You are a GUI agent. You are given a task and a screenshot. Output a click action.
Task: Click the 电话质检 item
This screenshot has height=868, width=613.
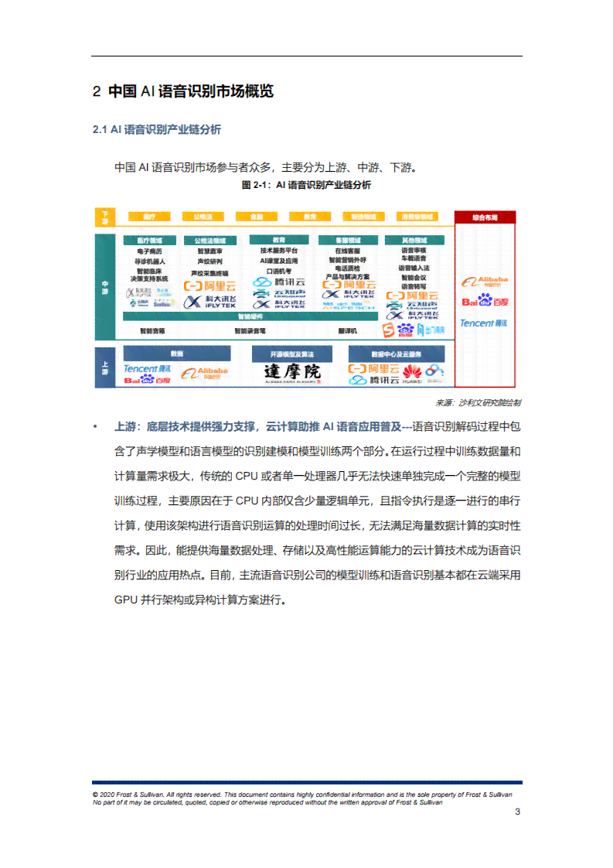tap(348, 268)
